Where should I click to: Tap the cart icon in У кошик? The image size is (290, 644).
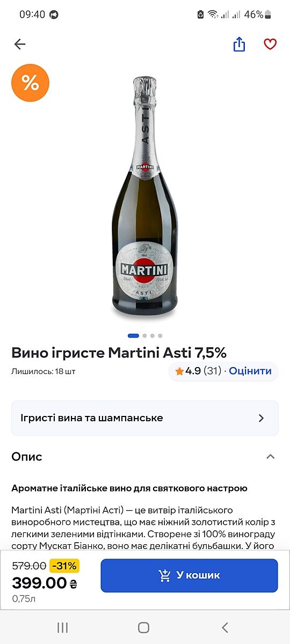click(x=165, y=575)
